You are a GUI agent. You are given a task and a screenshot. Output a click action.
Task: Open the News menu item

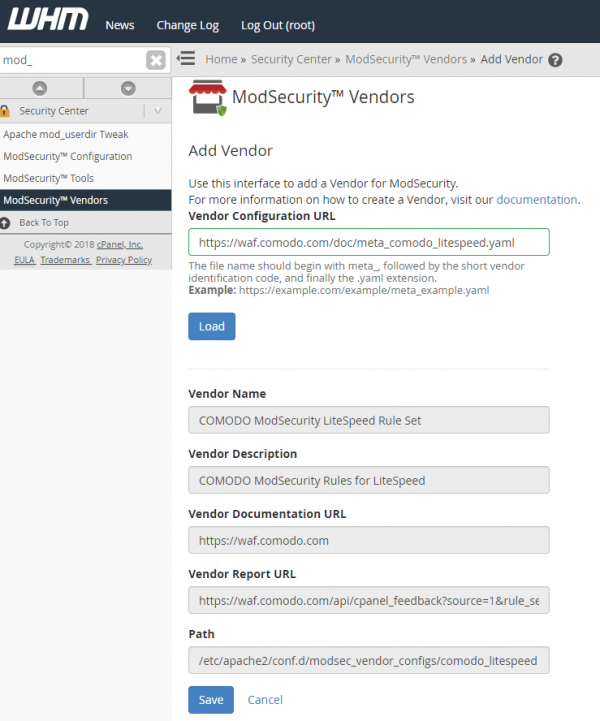pyautogui.click(x=120, y=25)
